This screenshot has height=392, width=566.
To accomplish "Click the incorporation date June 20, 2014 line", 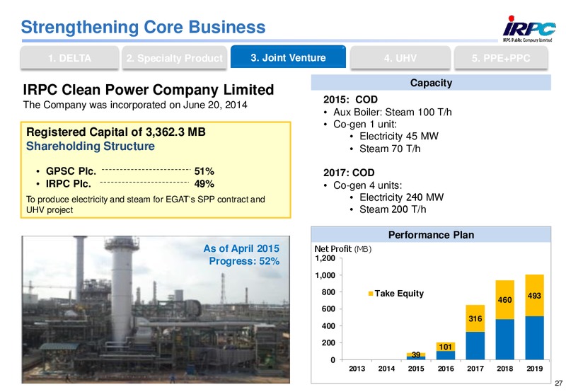I will (135, 105).
